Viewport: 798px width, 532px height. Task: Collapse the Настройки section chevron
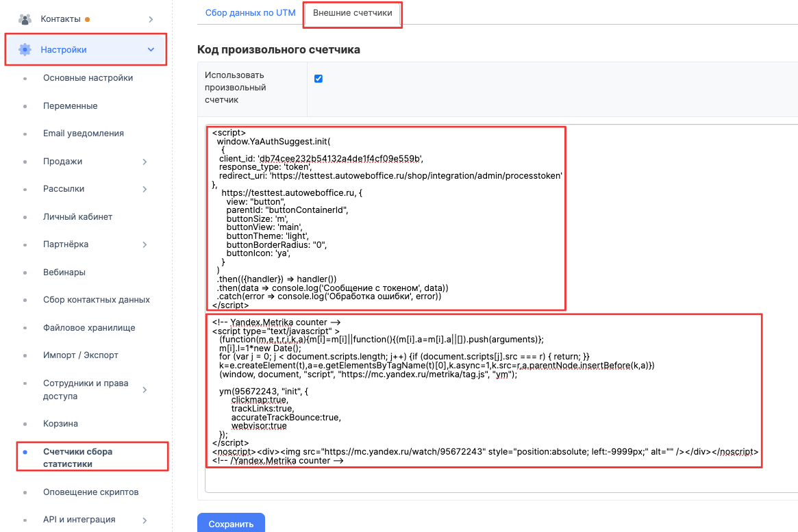point(151,49)
